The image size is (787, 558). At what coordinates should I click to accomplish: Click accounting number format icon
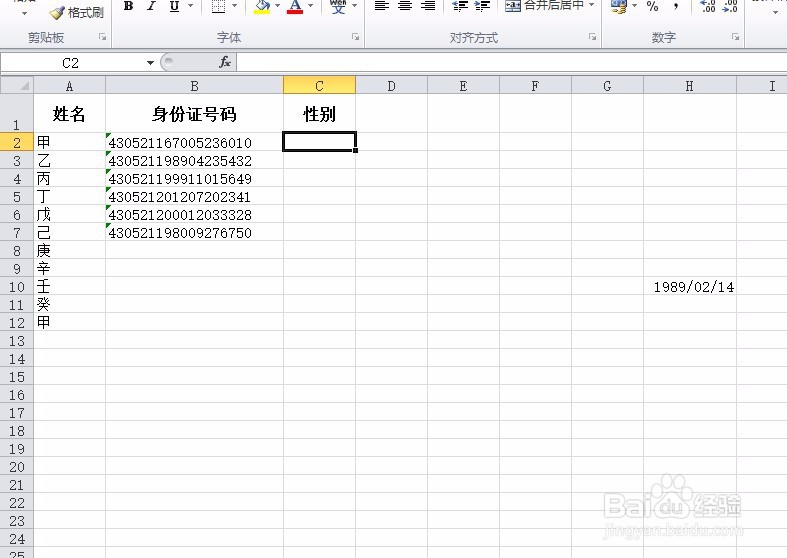[x=618, y=6]
